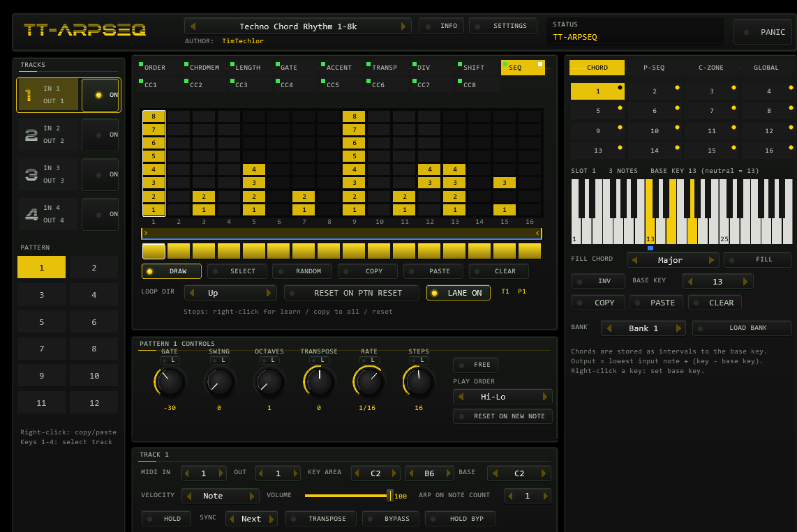Go to the previous preset with the left arrow

click(x=193, y=26)
